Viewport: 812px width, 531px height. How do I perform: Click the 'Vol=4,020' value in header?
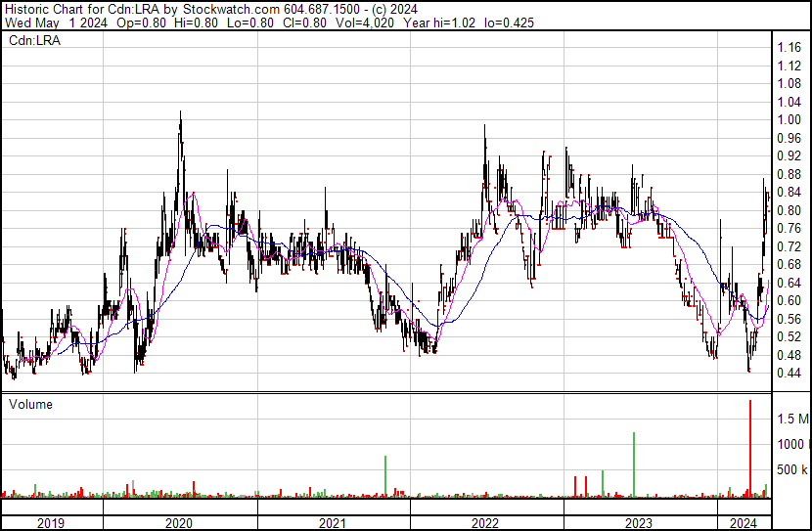tap(365, 22)
